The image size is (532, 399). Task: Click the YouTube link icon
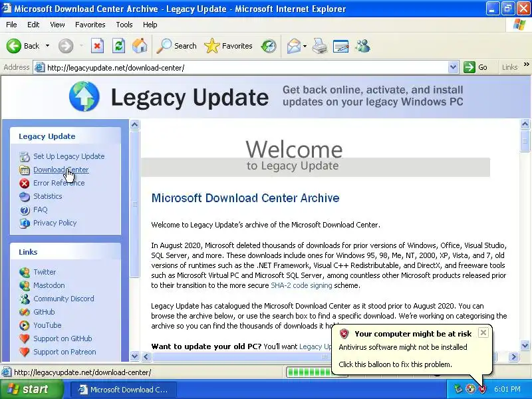tap(25, 325)
